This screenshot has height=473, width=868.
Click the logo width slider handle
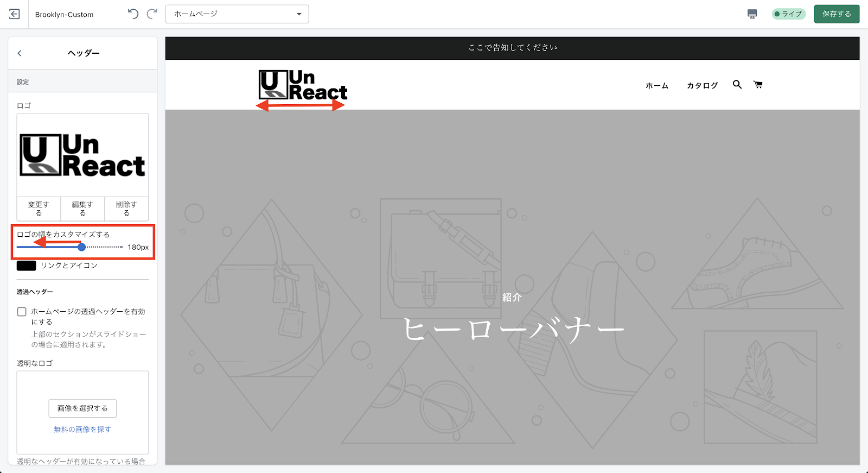(x=81, y=247)
